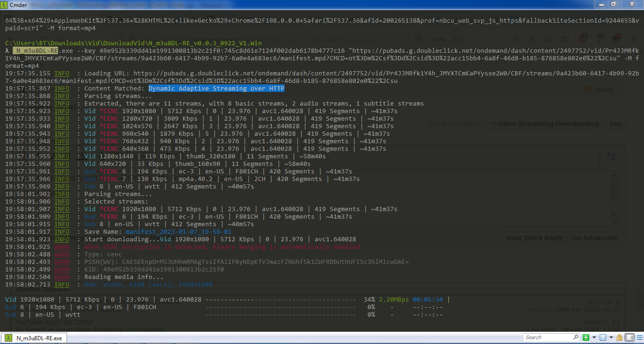The image size is (644, 344).
Task: Click the Search field in the Cmder status bar
Action: [552, 337]
